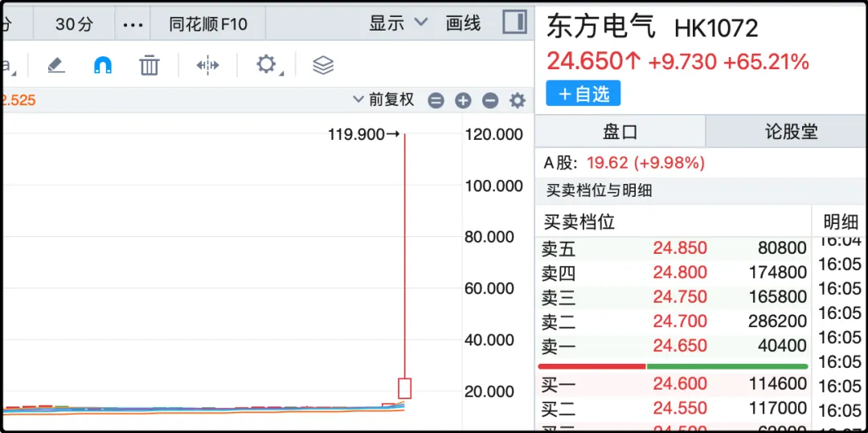Click the plus icon beside 前复权
The image size is (868, 433).
point(463,100)
